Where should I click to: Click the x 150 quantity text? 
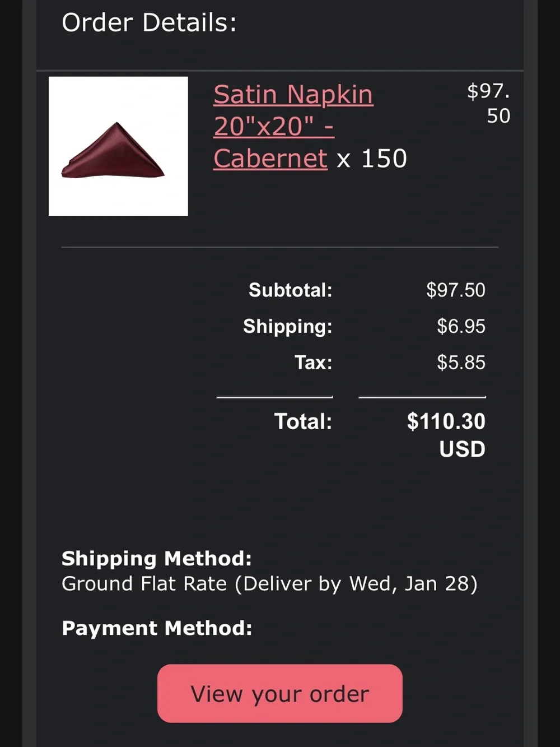click(372, 159)
